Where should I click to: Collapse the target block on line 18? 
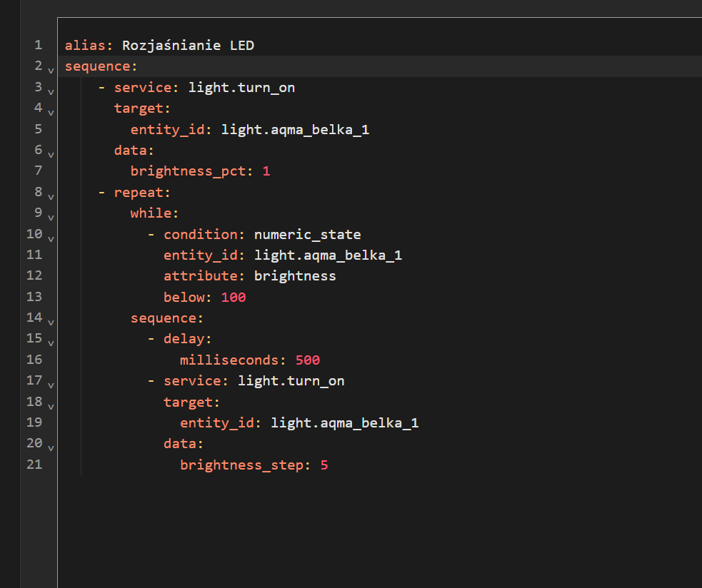click(x=51, y=405)
